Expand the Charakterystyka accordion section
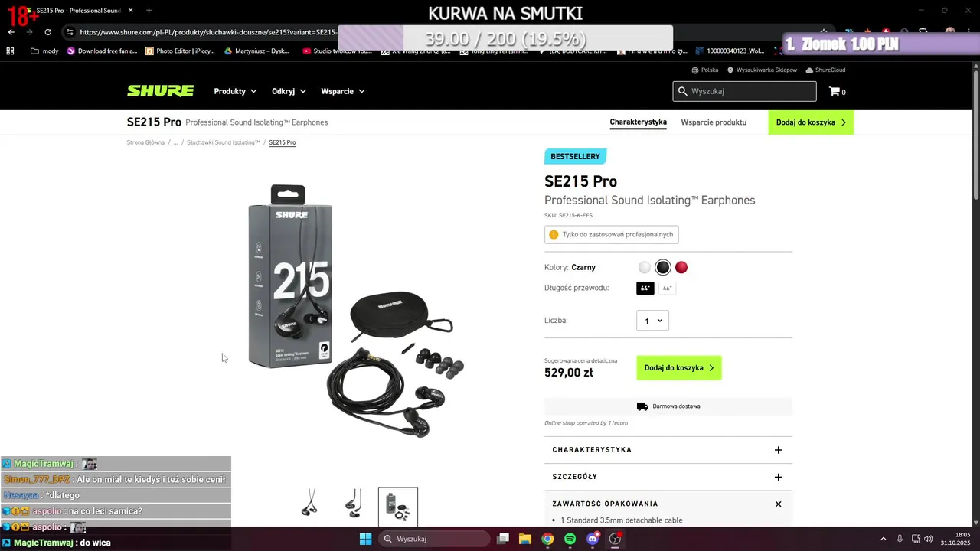 pyautogui.click(x=668, y=450)
